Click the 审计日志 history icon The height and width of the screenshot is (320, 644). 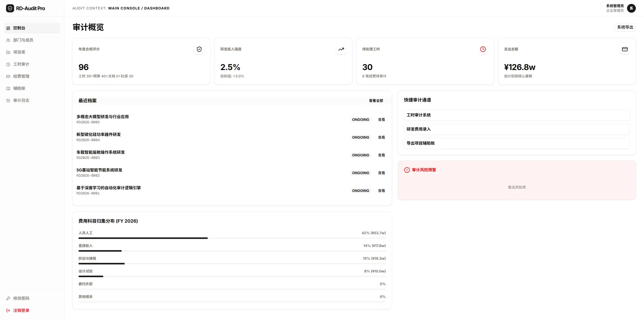pos(8,101)
